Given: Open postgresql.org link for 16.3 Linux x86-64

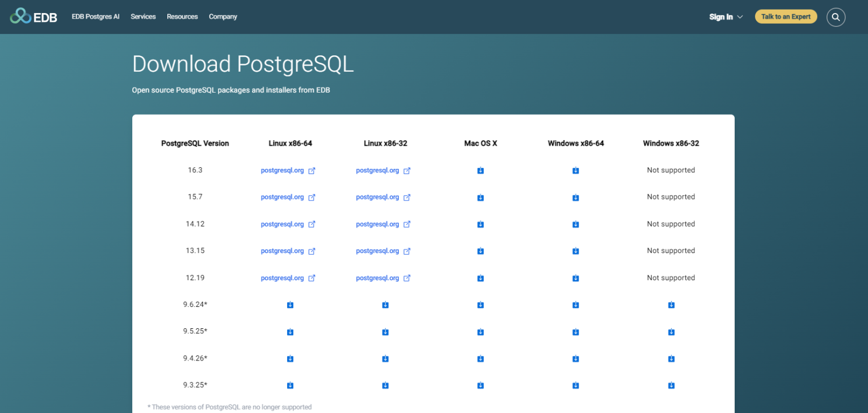Looking at the screenshot, I should click(282, 170).
